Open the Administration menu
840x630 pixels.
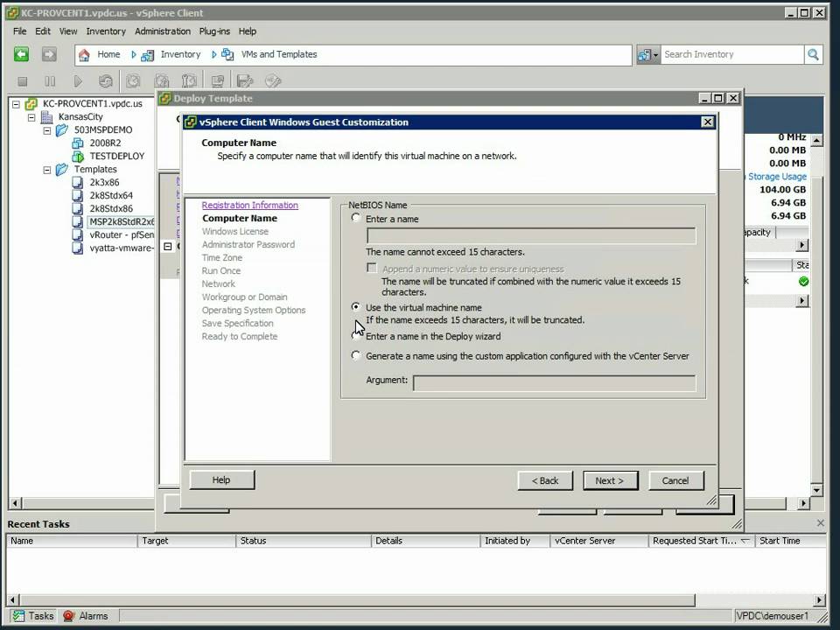pyautogui.click(x=163, y=31)
